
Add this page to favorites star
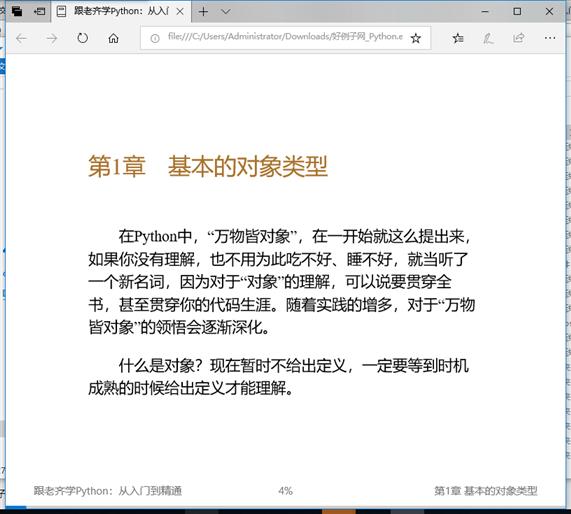pyautogui.click(x=416, y=38)
